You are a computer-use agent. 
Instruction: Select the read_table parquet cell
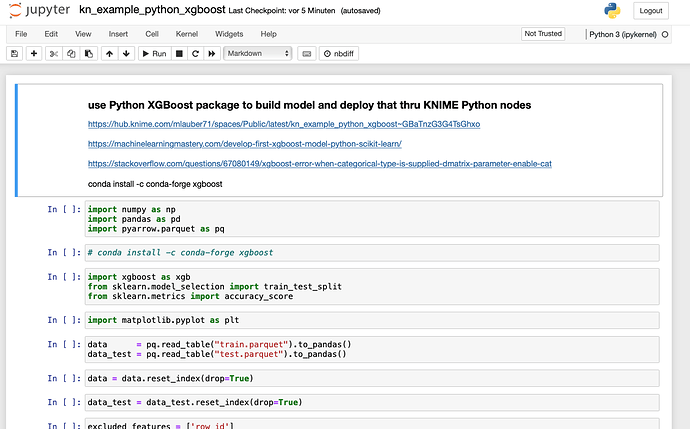(372, 349)
